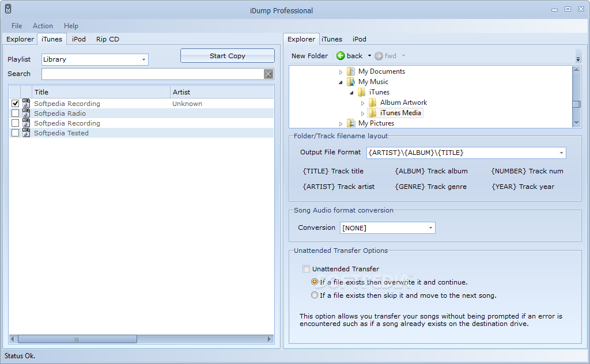Screen dimensions: 590x364
Task: Open the Playlist Library dropdown
Action: 143,59
